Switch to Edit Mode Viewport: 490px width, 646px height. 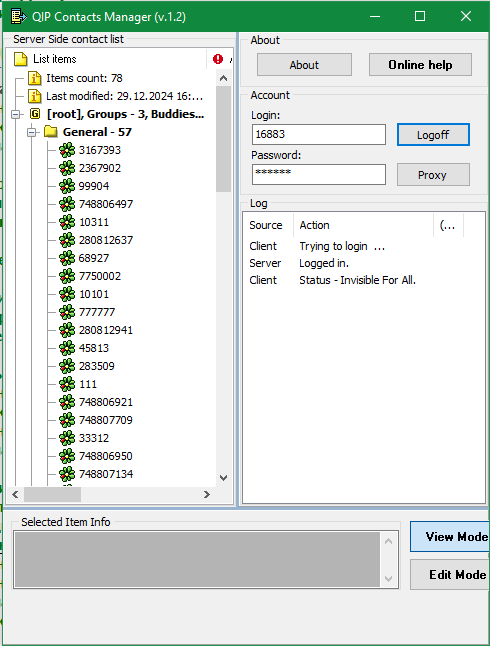point(450,575)
